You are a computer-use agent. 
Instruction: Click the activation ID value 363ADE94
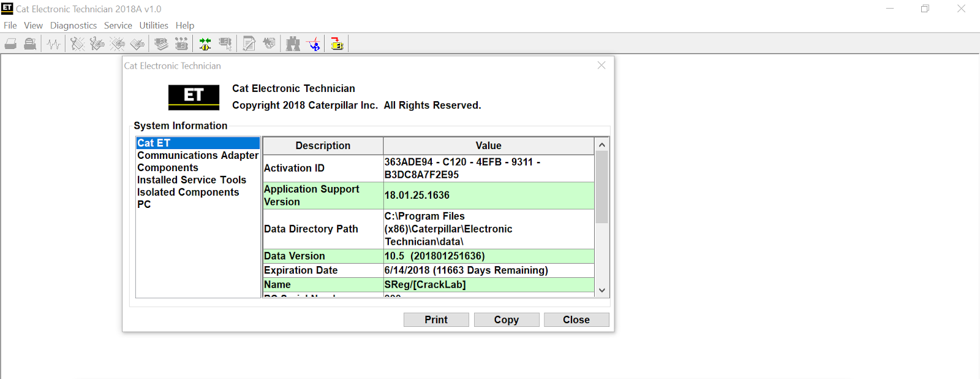(489, 168)
